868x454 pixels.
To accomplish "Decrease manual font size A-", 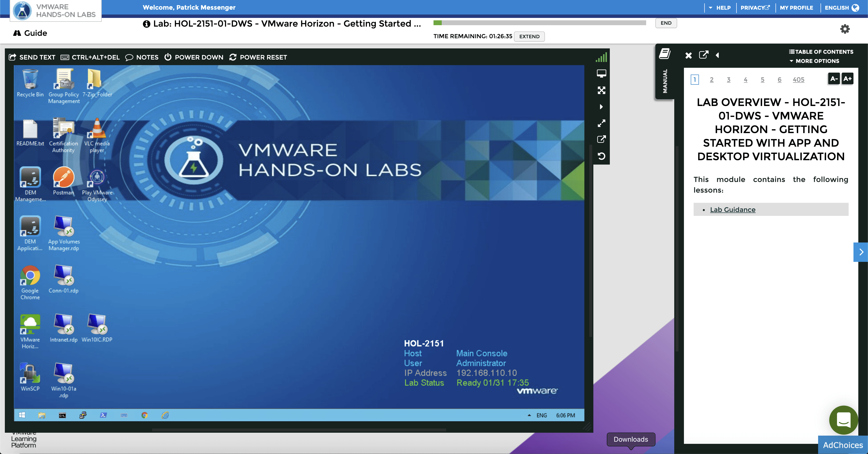I will coord(834,79).
